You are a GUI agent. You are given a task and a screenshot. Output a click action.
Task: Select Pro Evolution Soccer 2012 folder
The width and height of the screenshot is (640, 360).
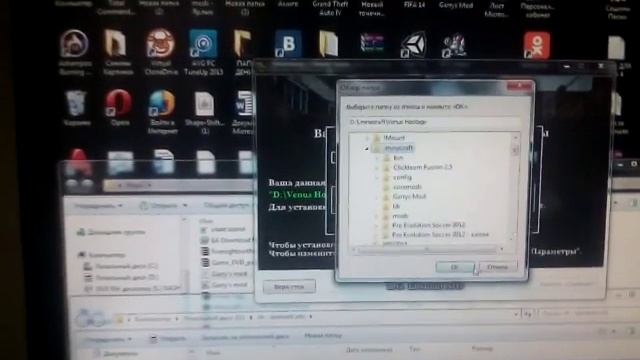point(428,225)
